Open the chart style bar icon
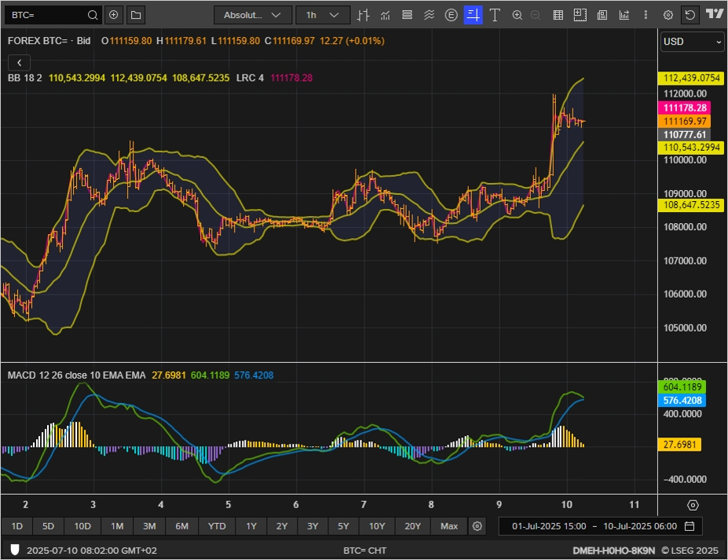 (363, 16)
